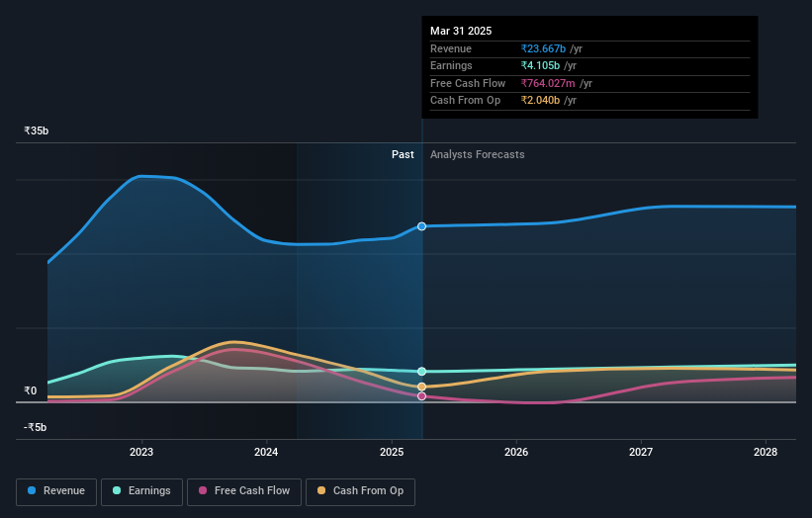Click the ₹35b y-axis label
This screenshot has height=518, width=812.
pyautogui.click(x=37, y=130)
